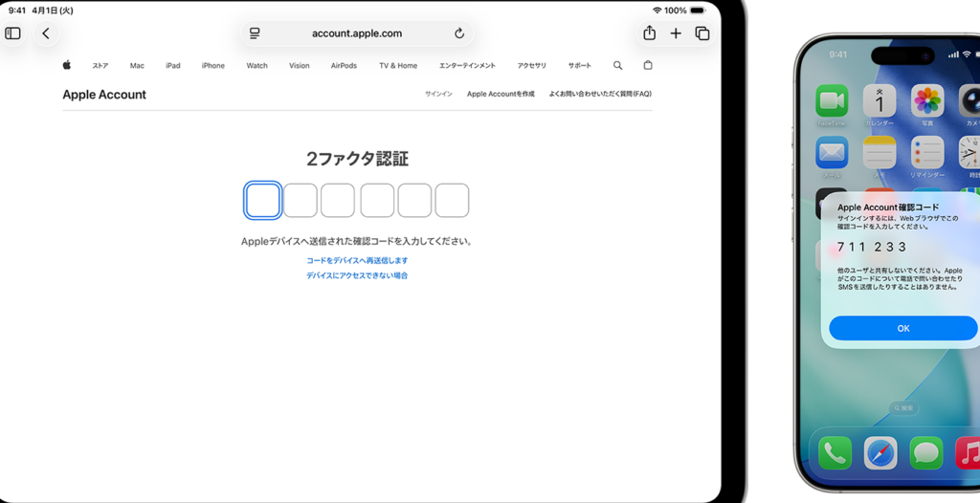Click the last verification code digit box
The width and height of the screenshot is (980, 503).
click(x=452, y=200)
